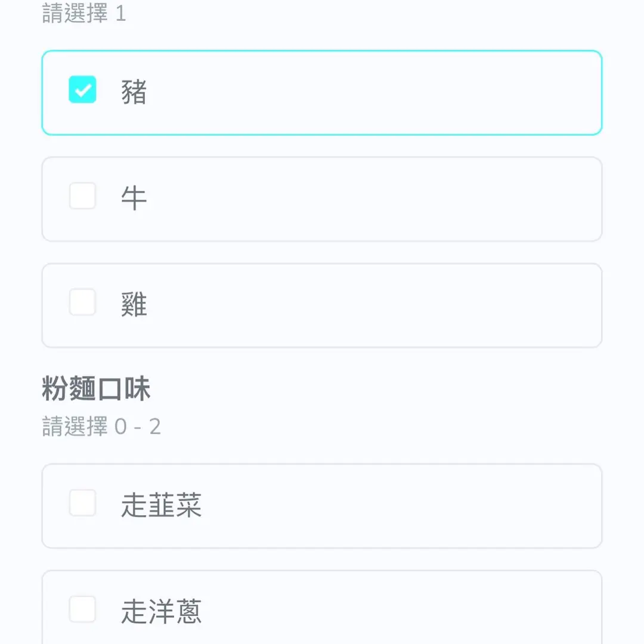Click the 牛 option label text

click(x=134, y=198)
